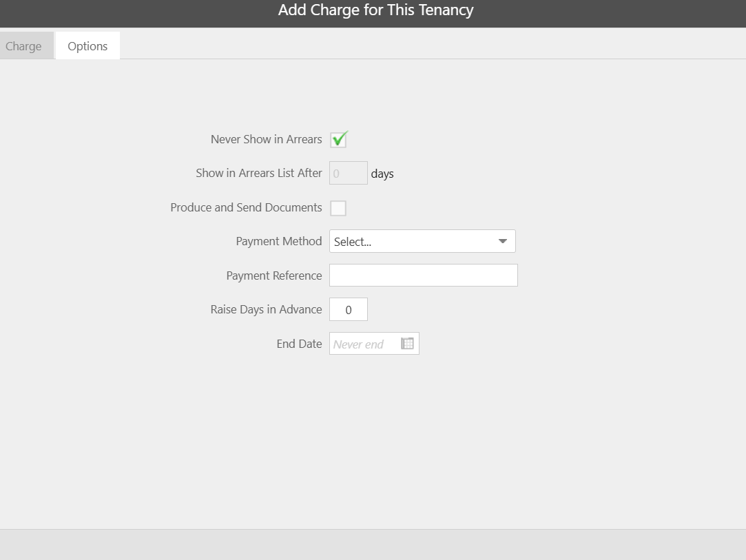This screenshot has width=746, height=560.
Task: Click the Produce and Send Documents label
Action: tap(246, 207)
